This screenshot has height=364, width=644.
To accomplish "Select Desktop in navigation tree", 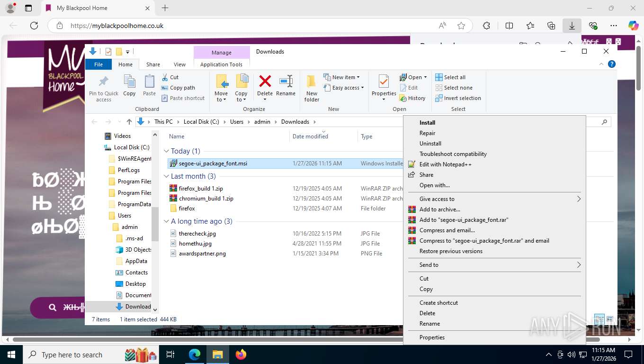I will [x=135, y=284].
